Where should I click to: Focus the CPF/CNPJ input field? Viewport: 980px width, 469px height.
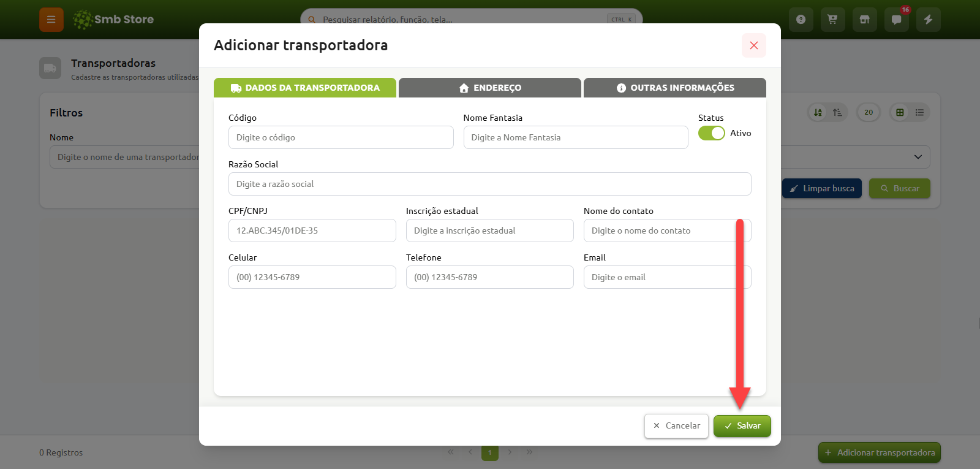312,231
